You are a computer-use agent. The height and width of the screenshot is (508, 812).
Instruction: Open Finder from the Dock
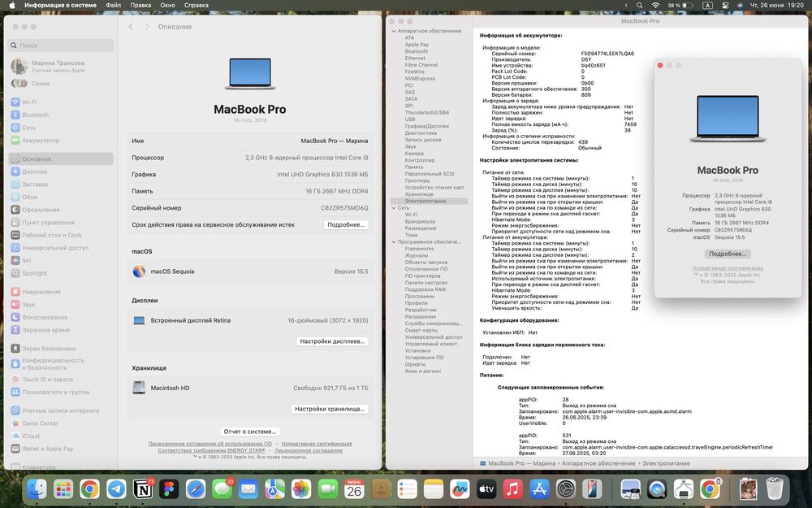37,488
